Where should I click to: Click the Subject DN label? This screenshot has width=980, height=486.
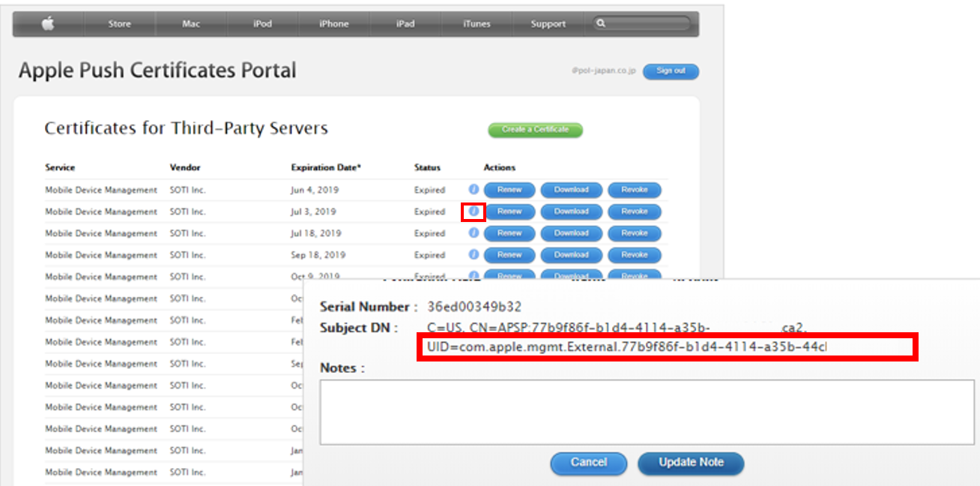[359, 328]
